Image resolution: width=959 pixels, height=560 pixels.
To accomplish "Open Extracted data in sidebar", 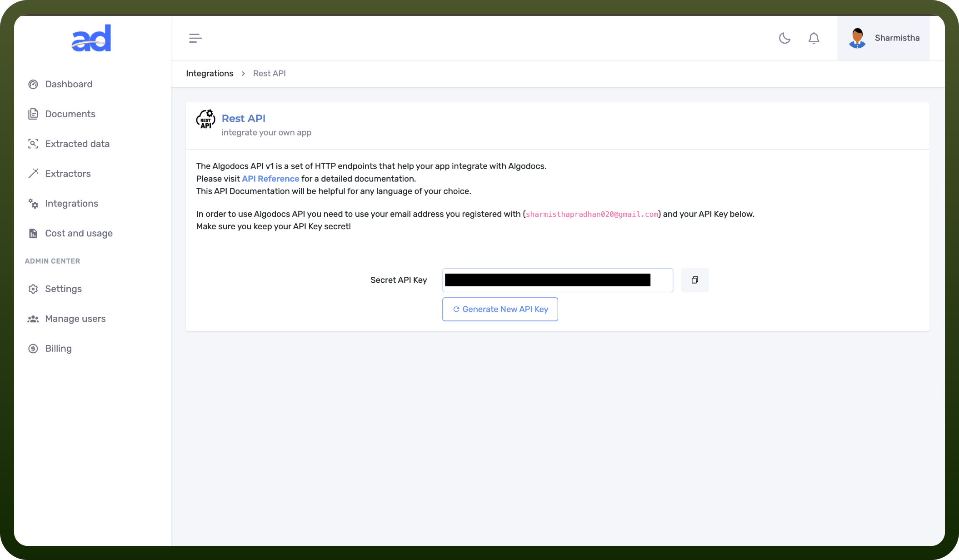I will pyautogui.click(x=77, y=144).
